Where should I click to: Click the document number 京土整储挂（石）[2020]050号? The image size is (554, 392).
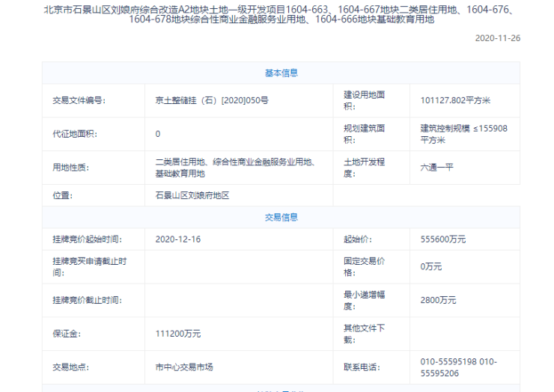pos(212,100)
